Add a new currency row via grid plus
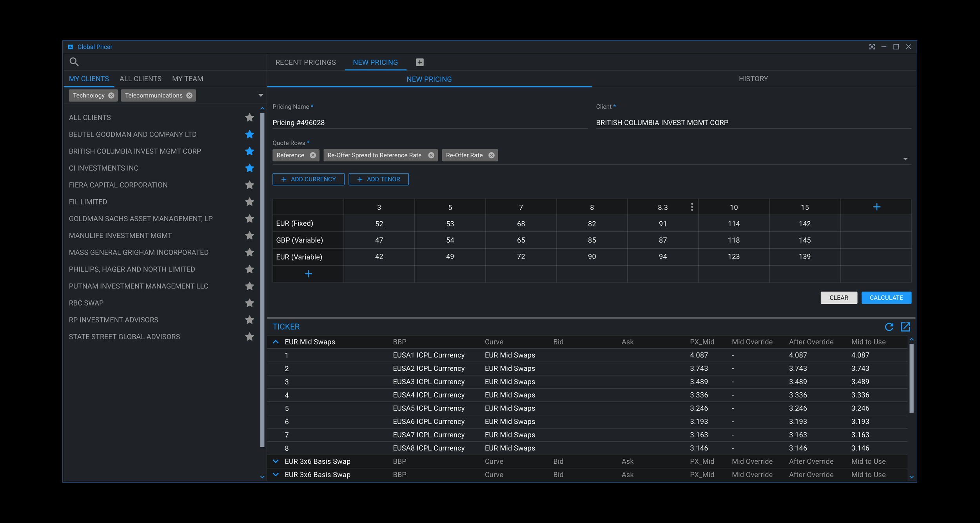Image resolution: width=980 pixels, height=523 pixels. tap(308, 274)
